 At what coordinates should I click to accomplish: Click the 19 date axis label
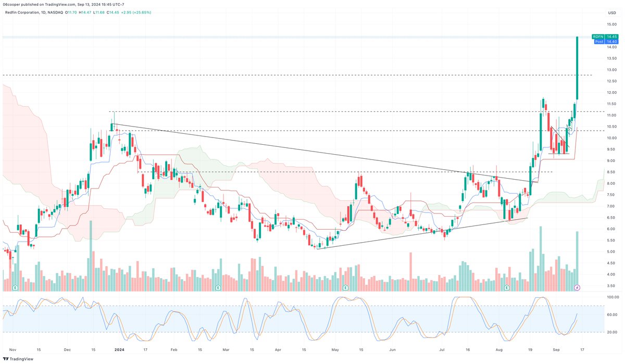click(531, 349)
